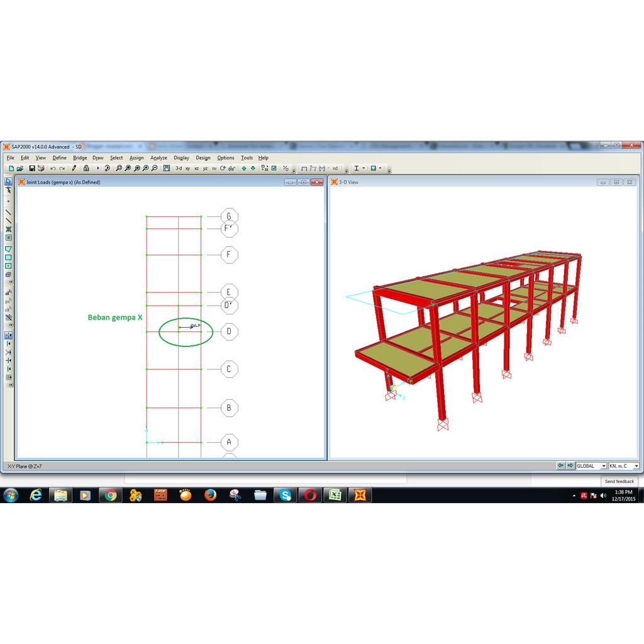Screen dimensions: 644x644
Task: Toggle Snap to Ends and Midpoints
Action: tap(8, 344)
